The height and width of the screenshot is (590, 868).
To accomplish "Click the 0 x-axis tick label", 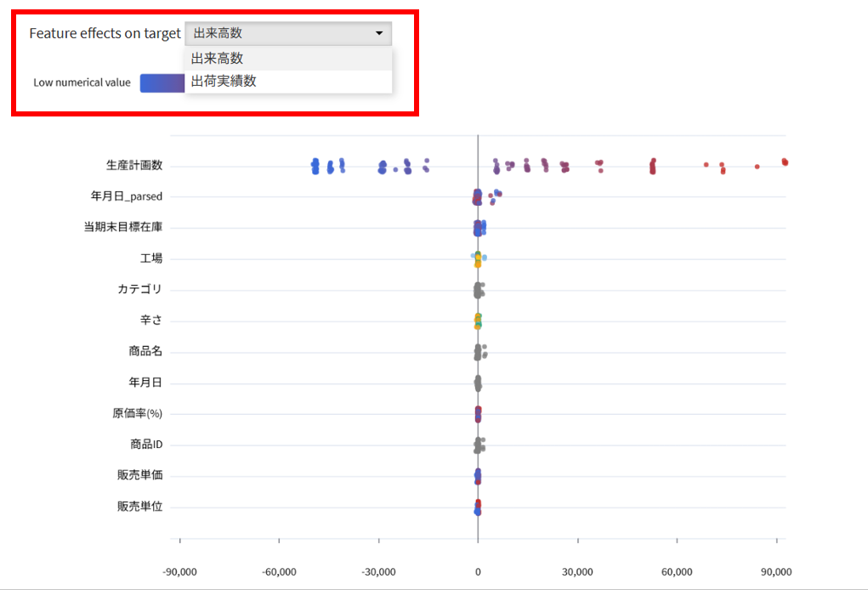I will pyautogui.click(x=479, y=572).
